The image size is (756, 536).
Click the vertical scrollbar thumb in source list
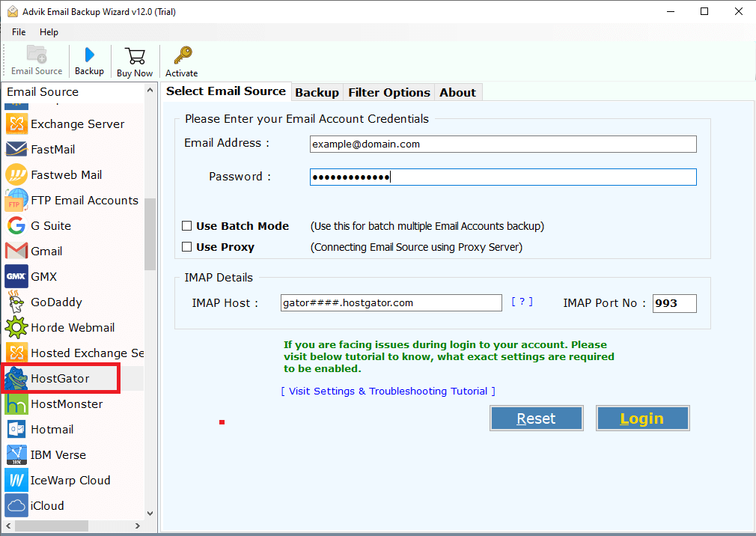(150, 234)
